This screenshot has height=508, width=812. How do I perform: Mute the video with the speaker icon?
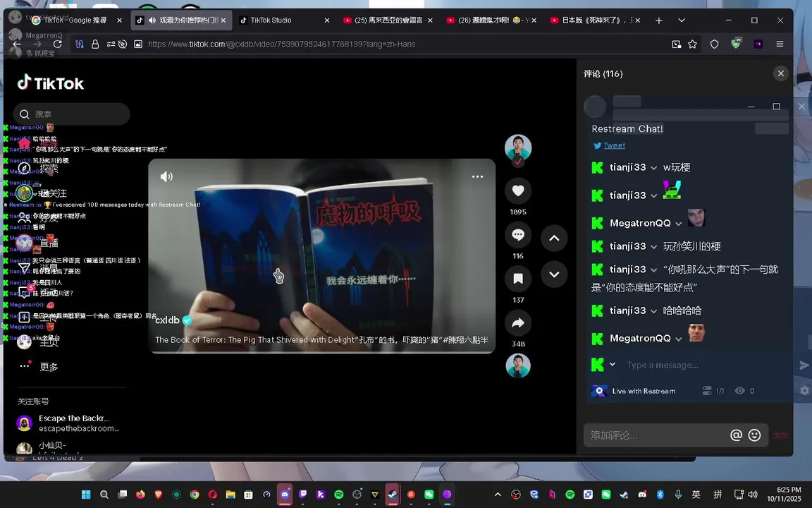166,177
